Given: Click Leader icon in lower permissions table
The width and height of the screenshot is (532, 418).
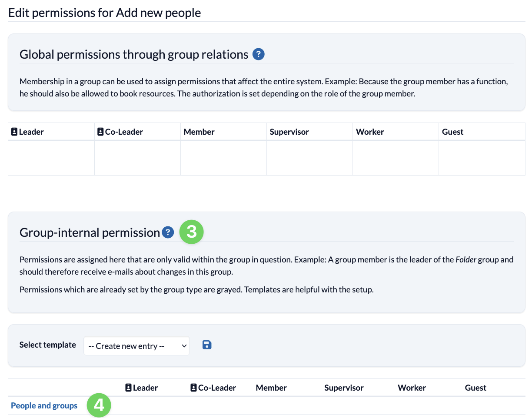Looking at the screenshot, I should (x=128, y=388).
